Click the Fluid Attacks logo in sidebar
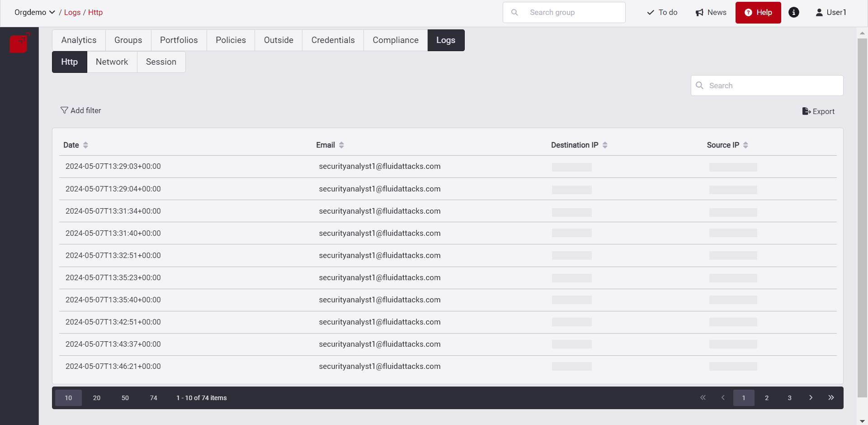 tap(19, 43)
